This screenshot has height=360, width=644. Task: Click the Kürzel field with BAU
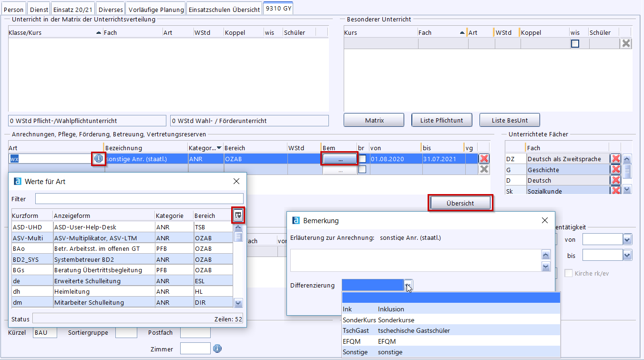pyautogui.click(x=45, y=333)
